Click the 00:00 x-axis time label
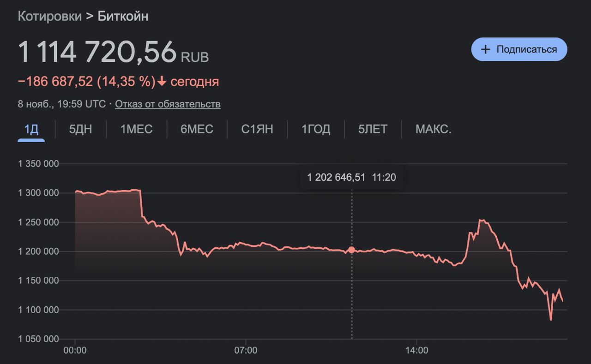This screenshot has height=364, width=591. pyautogui.click(x=75, y=351)
